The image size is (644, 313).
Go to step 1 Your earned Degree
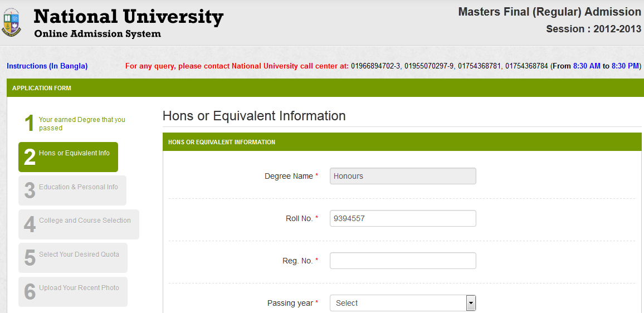[75, 124]
